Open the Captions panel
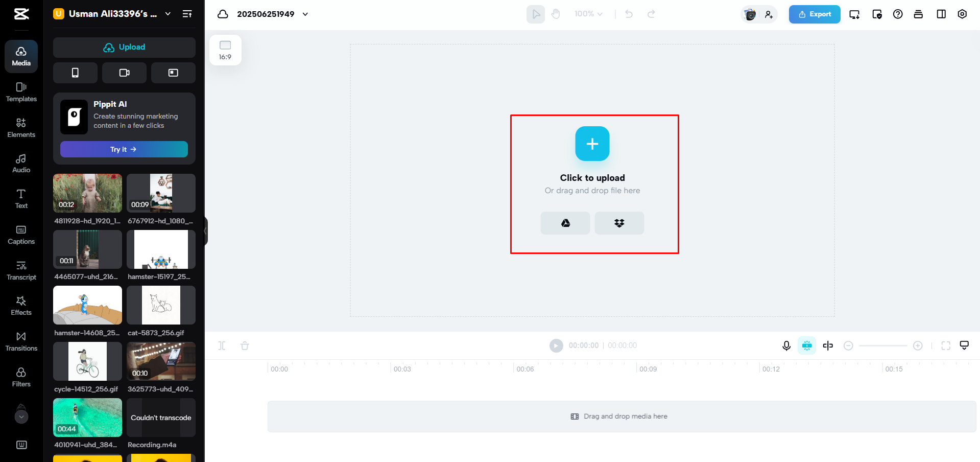This screenshot has width=980, height=462. coord(21,235)
